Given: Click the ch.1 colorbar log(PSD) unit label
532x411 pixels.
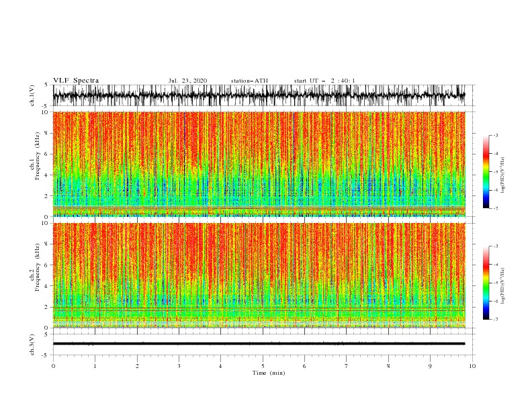Looking at the screenshot, I should pyautogui.click(x=503, y=175).
